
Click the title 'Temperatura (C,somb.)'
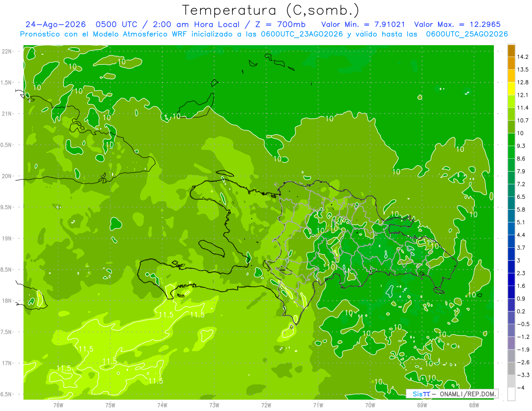271,10
